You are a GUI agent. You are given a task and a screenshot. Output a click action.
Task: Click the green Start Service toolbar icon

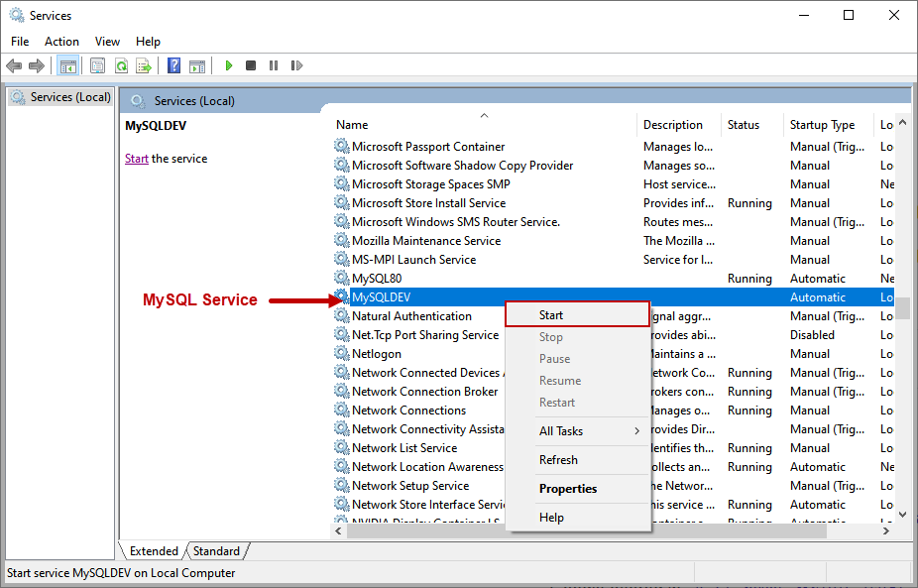[x=229, y=65]
